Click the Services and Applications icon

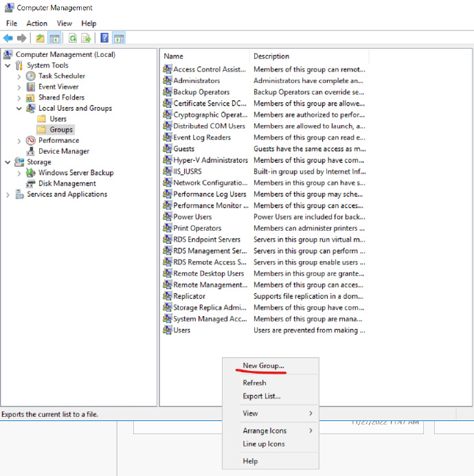(19, 194)
